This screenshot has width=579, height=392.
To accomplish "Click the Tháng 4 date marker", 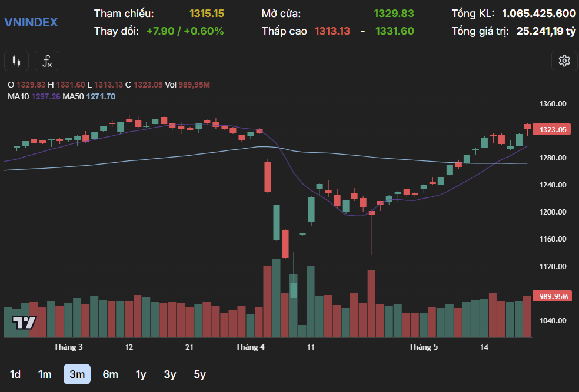I will (x=250, y=347).
